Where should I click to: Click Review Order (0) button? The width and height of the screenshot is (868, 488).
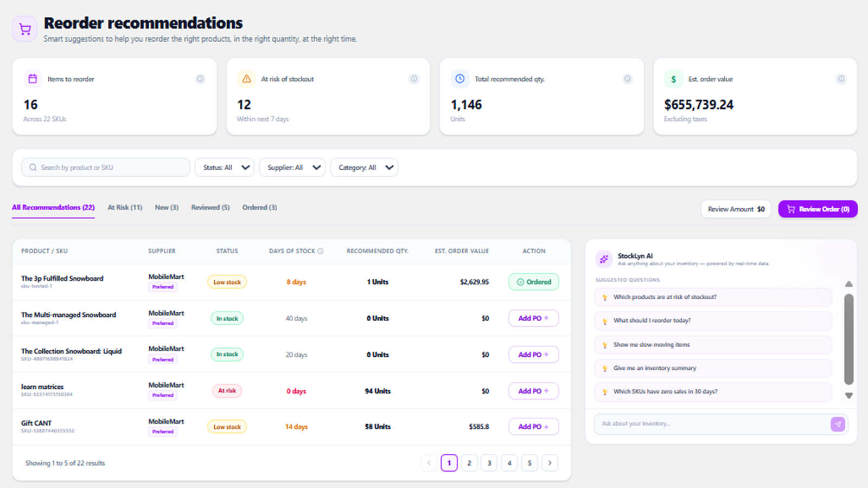[x=818, y=209]
